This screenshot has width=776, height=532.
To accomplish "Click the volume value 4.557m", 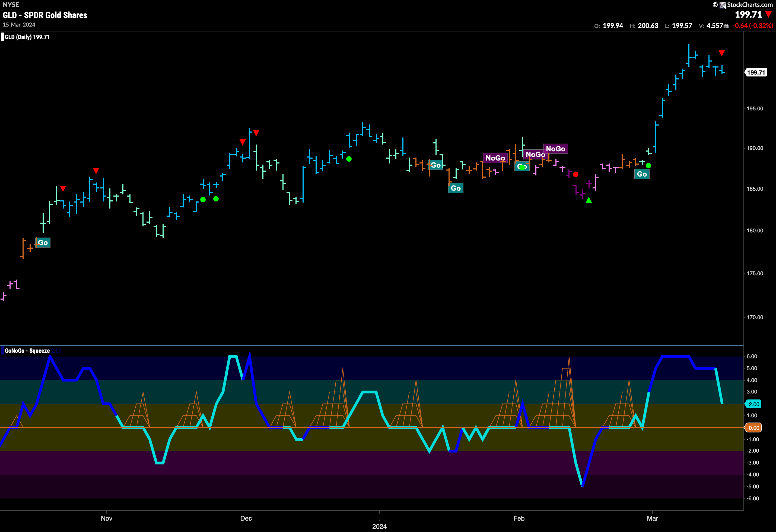I will (717, 26).
